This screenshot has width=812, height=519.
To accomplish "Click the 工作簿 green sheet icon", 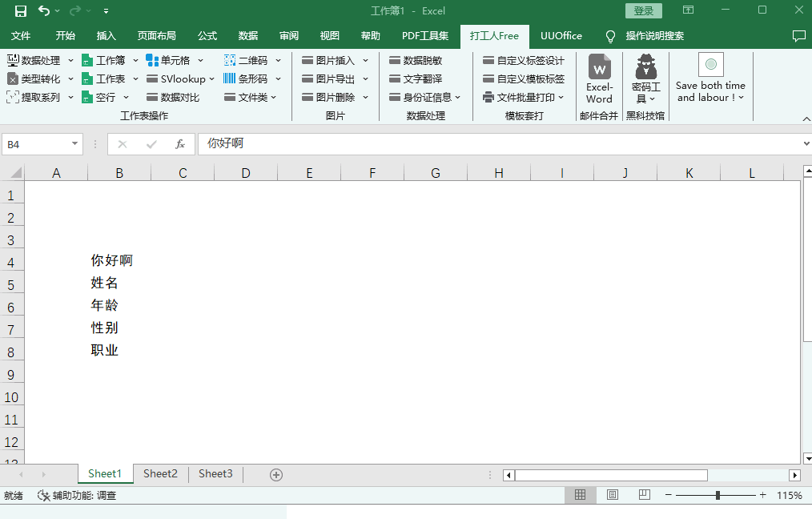I will tap(87, 61).
